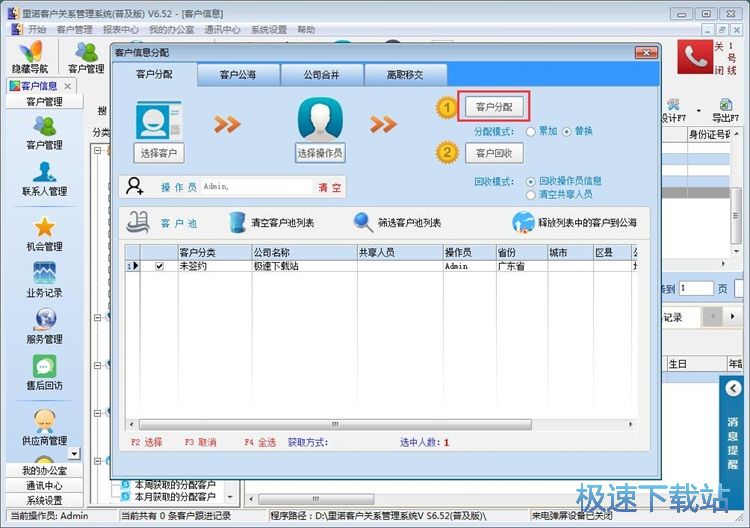Viewport: 750px width, 528px height.
Task: Close the 客户信息分配 dialog
Action: (x=646, y=53)
